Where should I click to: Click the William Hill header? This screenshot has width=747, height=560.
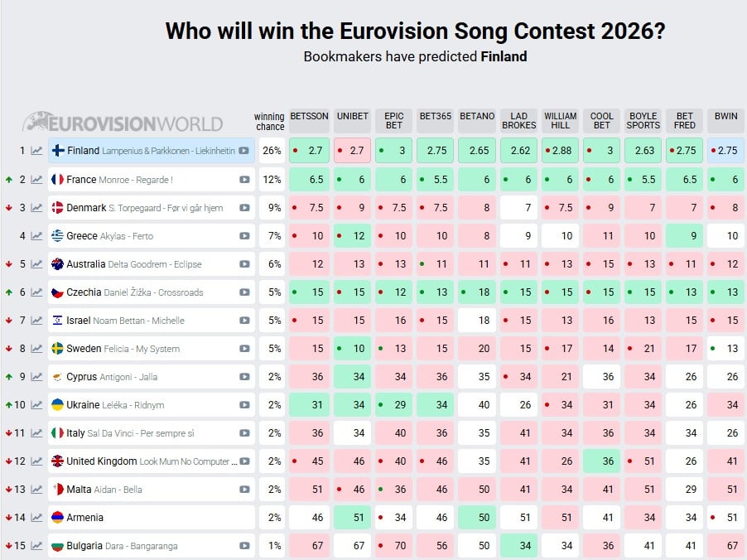(561, 121)
